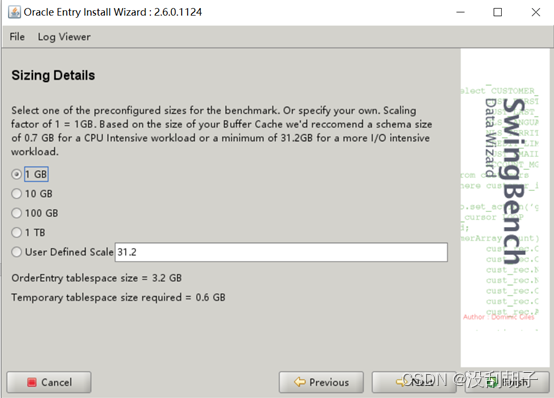This screenshot has width=554, height=398.
Task: Maximize the Install Wizard window
Action: pyautogui.click(x=497, y=12)
